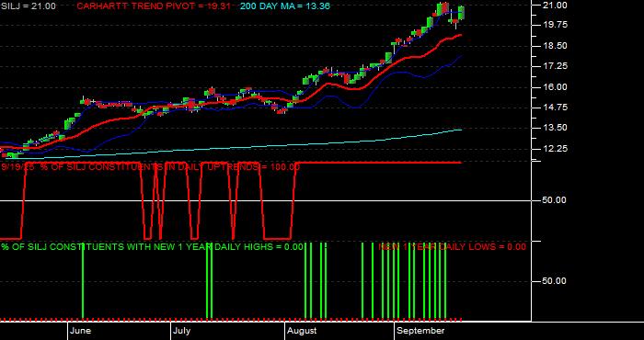Click the 200 DAY MA = 13.36 label
The width and height of the screenshot is (644, 340).
pos(284,6)
